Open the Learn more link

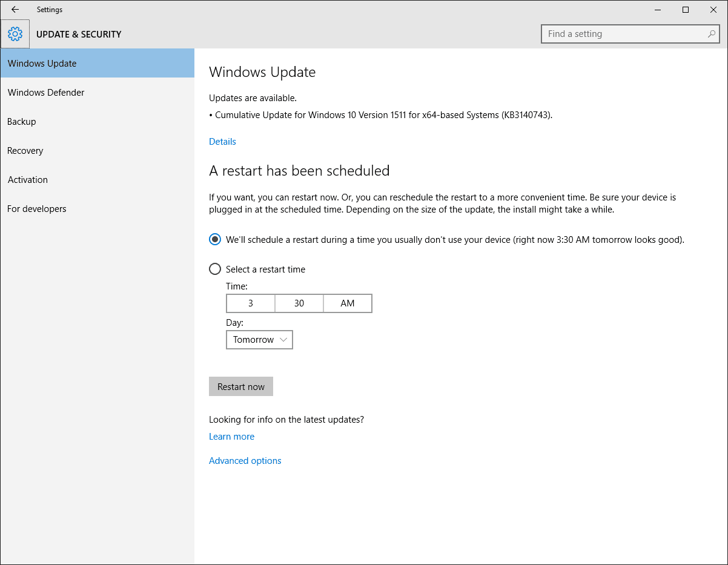pos(231,437)
